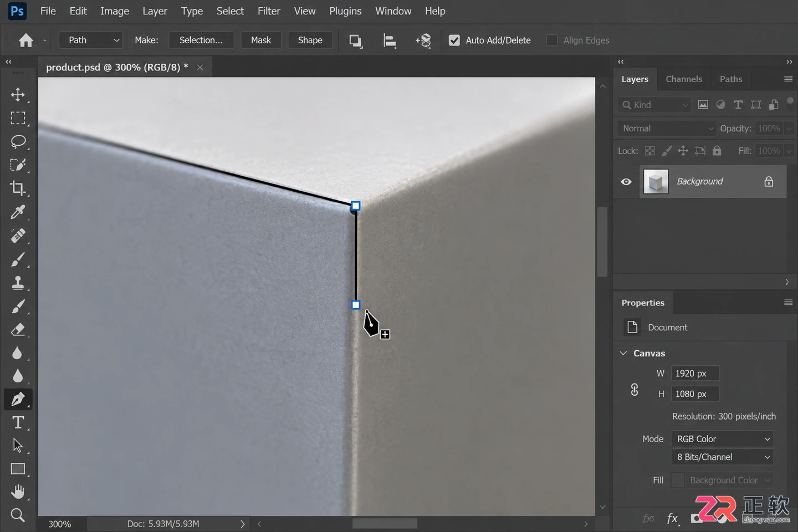798x532 pixels.
Task: Click the Fill color swatch
Action: (x=678, y=480)
